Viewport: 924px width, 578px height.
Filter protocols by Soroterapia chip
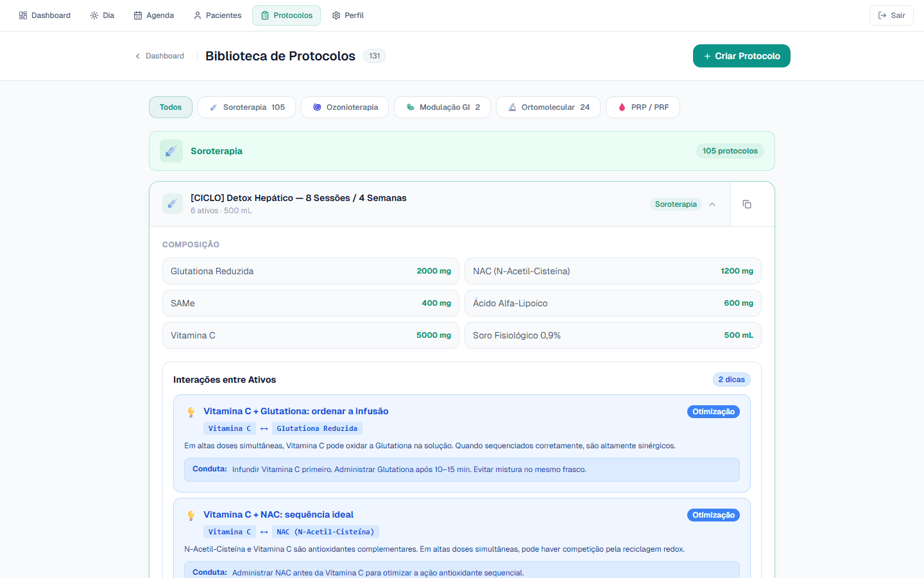(x=246, y=107)
